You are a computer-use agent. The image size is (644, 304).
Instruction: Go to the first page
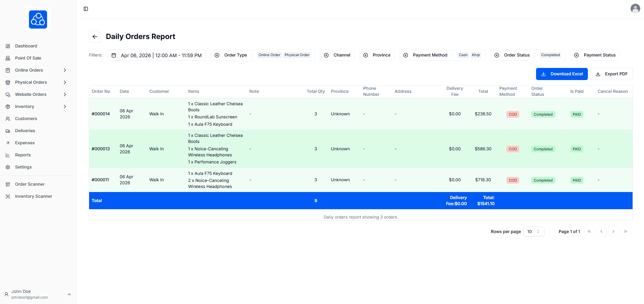pos(589,232)
